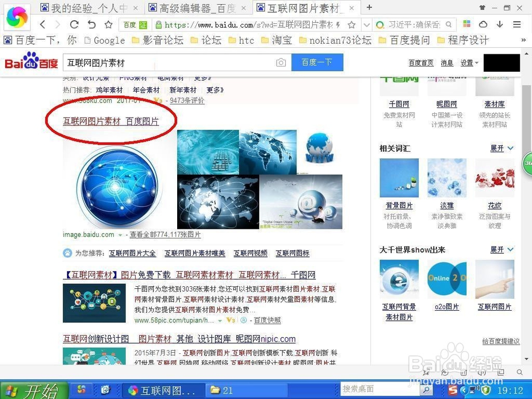The height and width of the screenshot is (399, 532).
Task: Open the htc bookmarks folder
Action: pos(241,40)
